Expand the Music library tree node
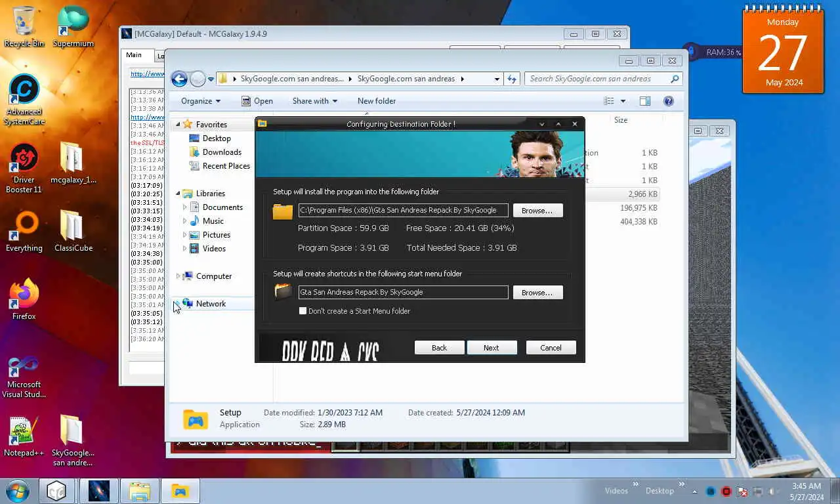Image resolution: width=840 pixels, height=504 pixels. 184,221
